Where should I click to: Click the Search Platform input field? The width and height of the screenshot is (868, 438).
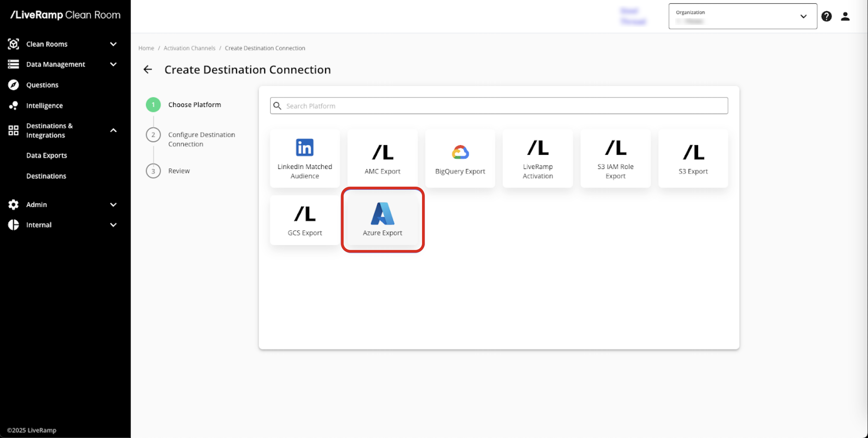[x=499, y=106]
